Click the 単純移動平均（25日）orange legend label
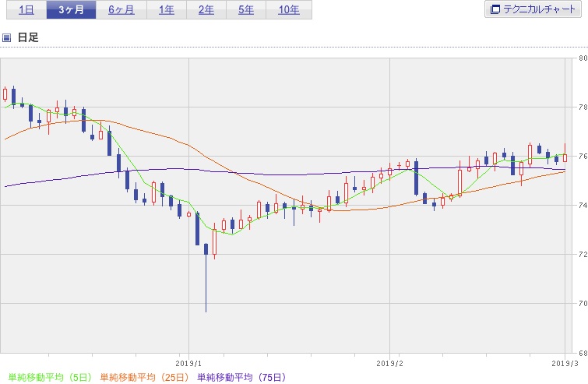The height and width of the screenshot is (384, 588). click(x=144, y=377)
